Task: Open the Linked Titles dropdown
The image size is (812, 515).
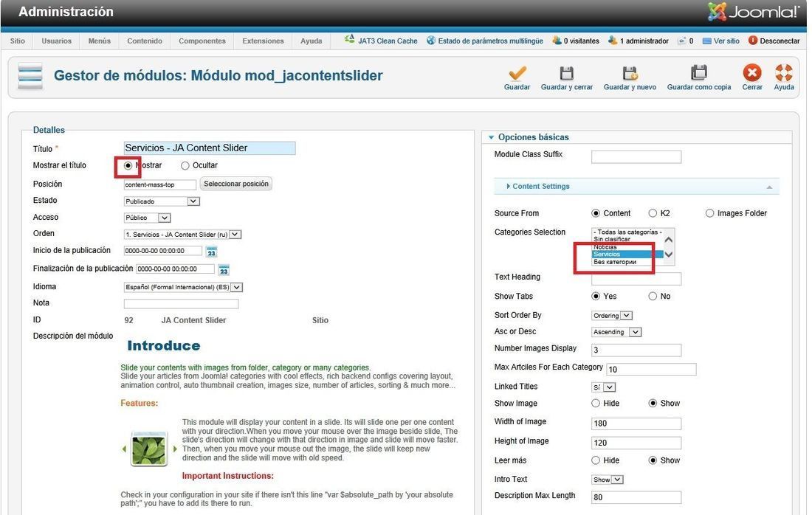Action: coord(603,387)
